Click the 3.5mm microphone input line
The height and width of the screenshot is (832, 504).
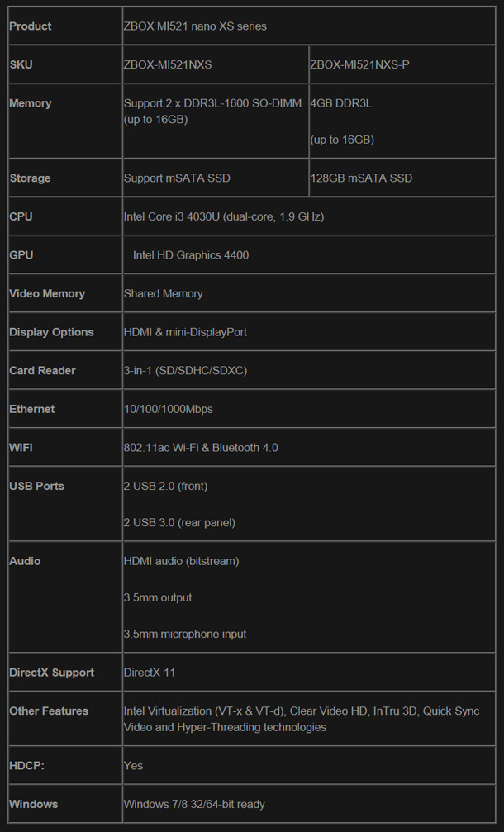click(x=184, y=634)
